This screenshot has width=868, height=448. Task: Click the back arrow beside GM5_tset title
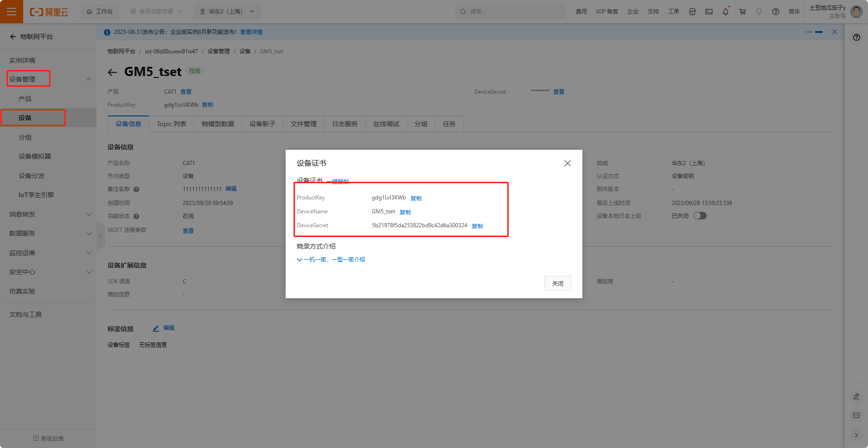pos(112,72)
